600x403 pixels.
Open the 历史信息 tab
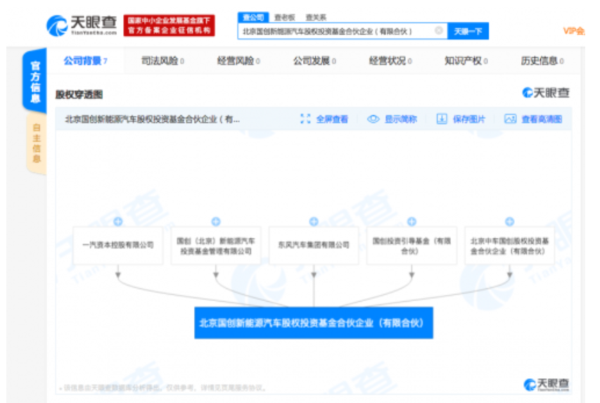[x=542, y=60]
